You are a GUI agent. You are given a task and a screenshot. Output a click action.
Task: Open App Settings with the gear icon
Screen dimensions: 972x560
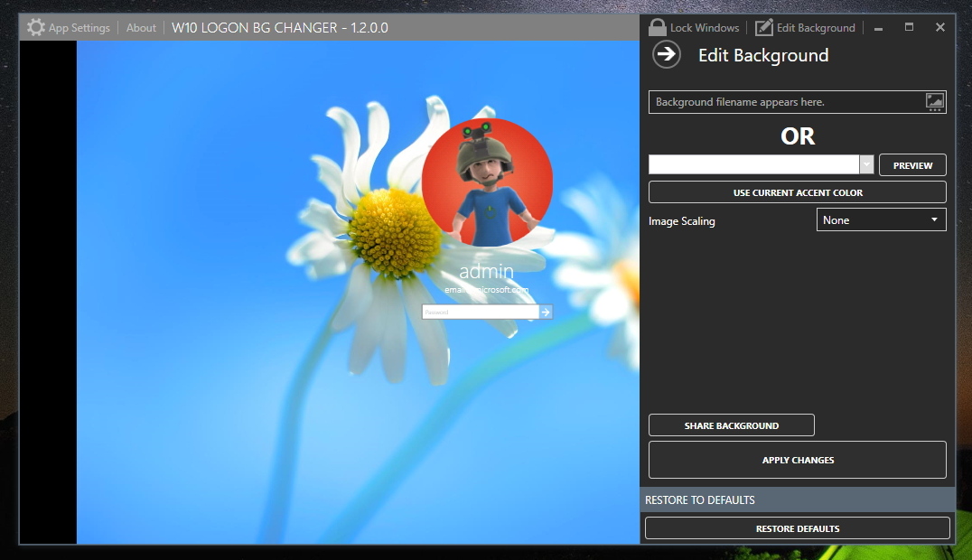click(35, 27)
